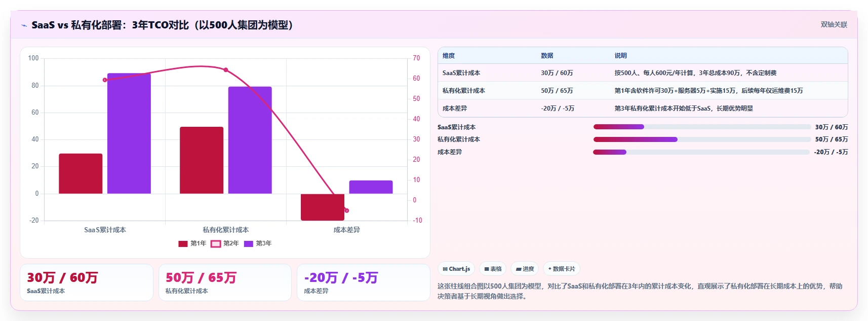868x321 pixels.
Task: Click the right axis value -10
Action: [x=417, y=221]
